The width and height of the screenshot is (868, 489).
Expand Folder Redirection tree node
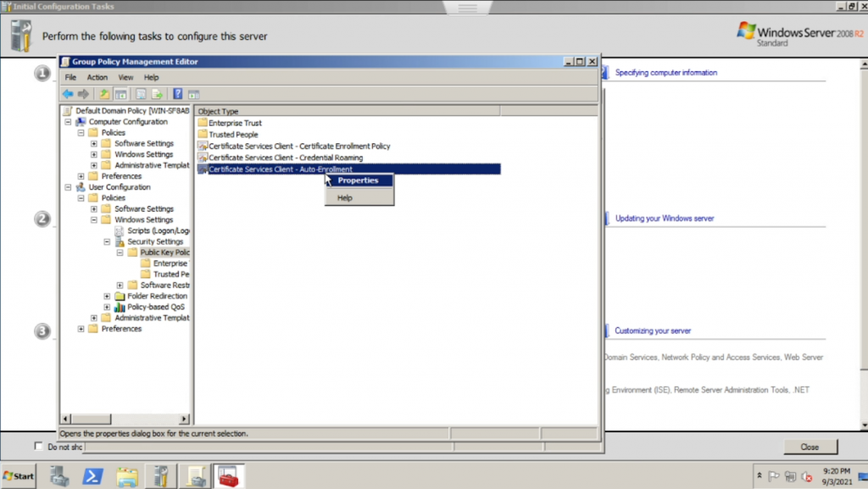pos(107,297)
